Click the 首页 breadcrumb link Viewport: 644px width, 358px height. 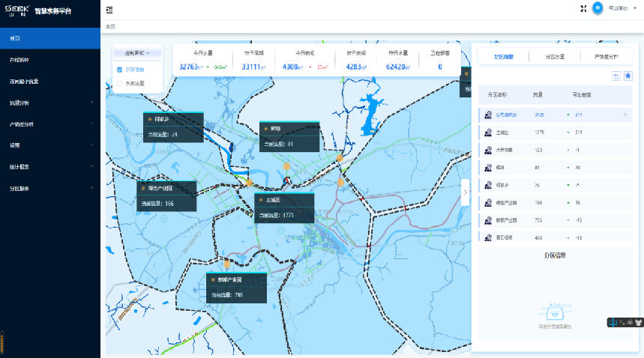(x=110, y=26)
